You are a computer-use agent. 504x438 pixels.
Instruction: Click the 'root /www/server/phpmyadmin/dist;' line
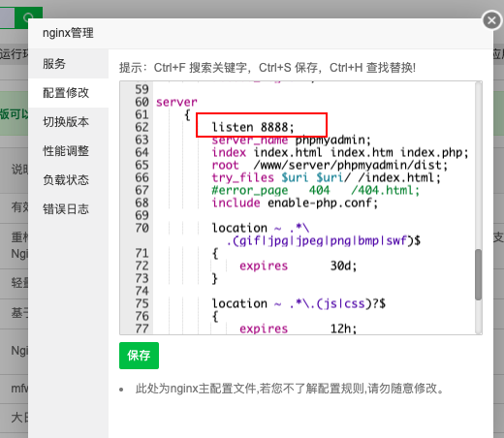[x=330, y=165]
